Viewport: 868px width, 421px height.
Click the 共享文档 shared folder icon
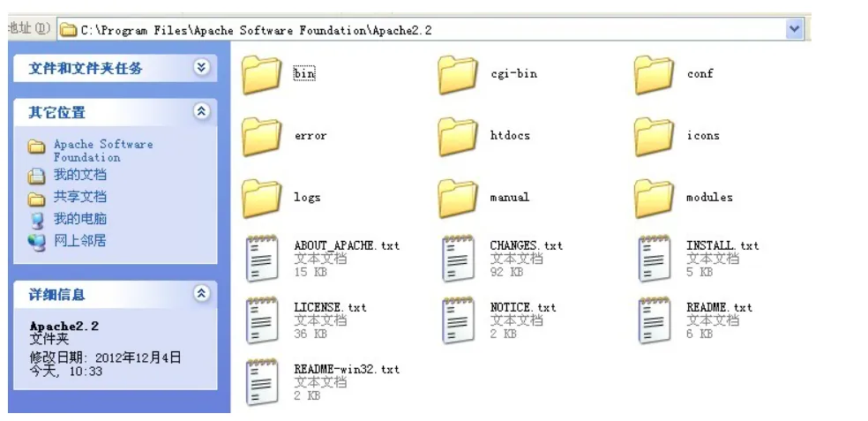coord(36,199)
